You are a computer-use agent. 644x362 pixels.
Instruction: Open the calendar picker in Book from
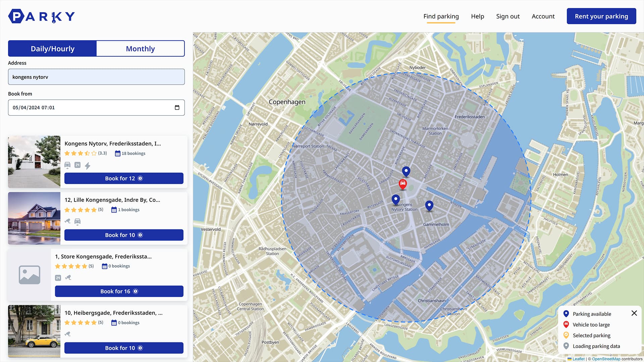177,108
